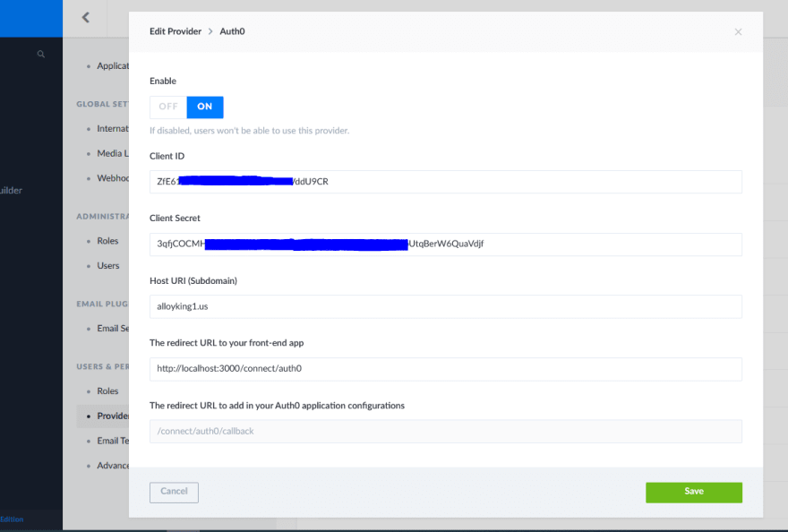Open the Advanced Settings item
This screenshot has width=788, height=532.
[113, 466]
